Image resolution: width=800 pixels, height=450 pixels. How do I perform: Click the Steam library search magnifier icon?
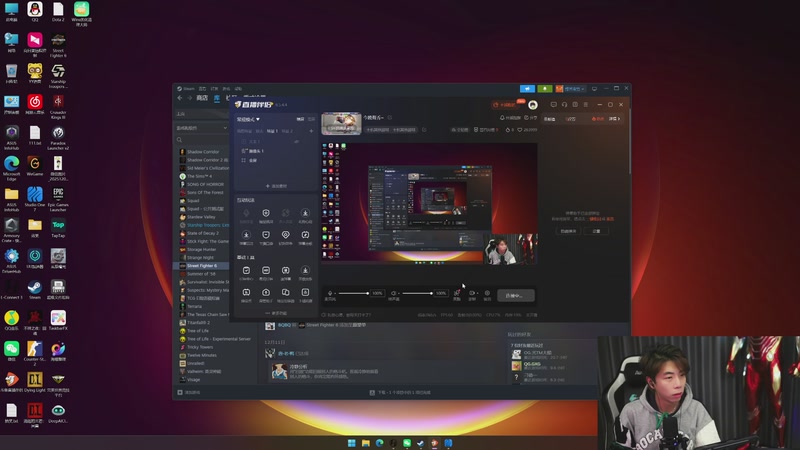click(180, 139)
